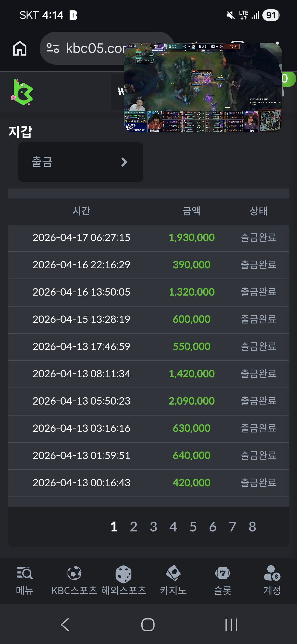
Task: Open Android recent apps button
Action: pyautogui.click(x=231, y=624)
